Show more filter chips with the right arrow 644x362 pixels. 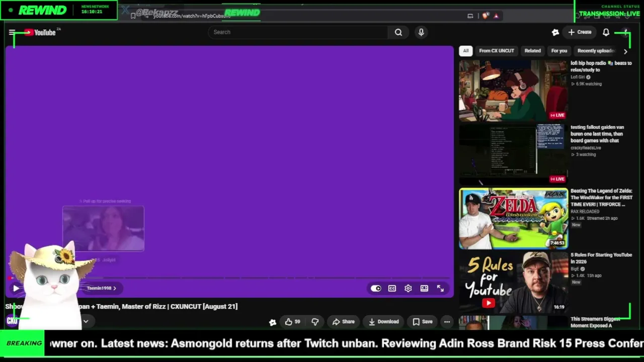(x=625, y=51)
